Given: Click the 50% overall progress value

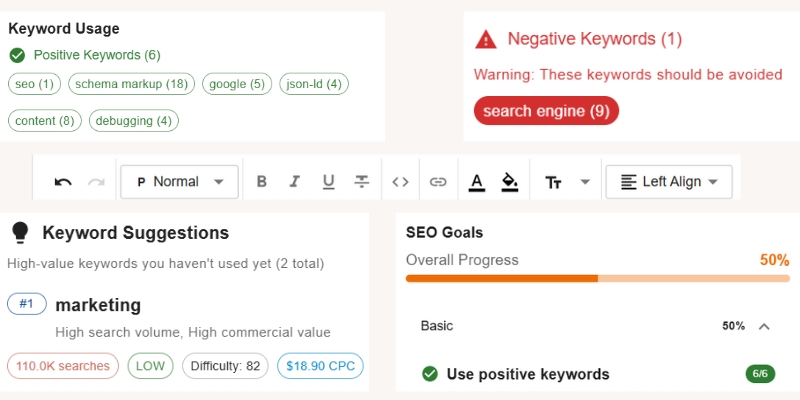Looking at the screenshot, I should click(x=774, y=260).
